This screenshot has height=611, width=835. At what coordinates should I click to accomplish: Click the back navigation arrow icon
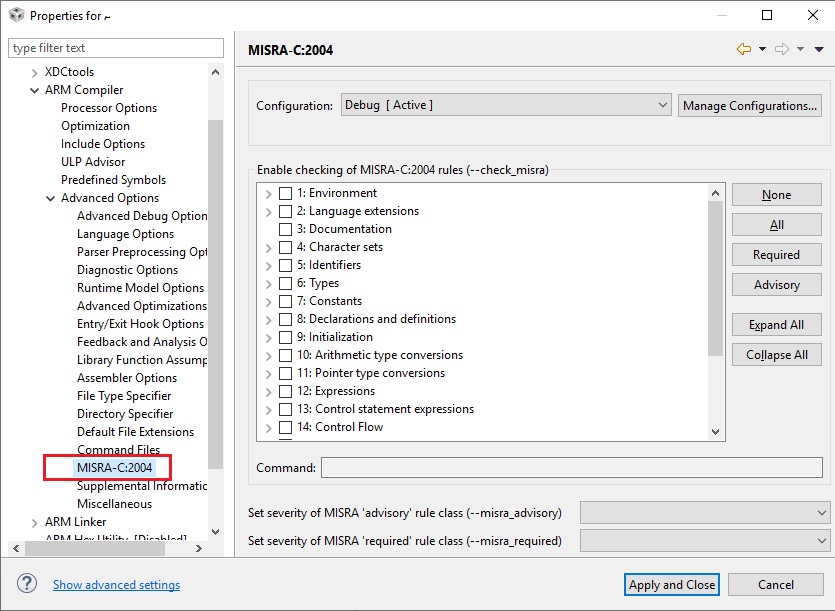pos(744,49)
